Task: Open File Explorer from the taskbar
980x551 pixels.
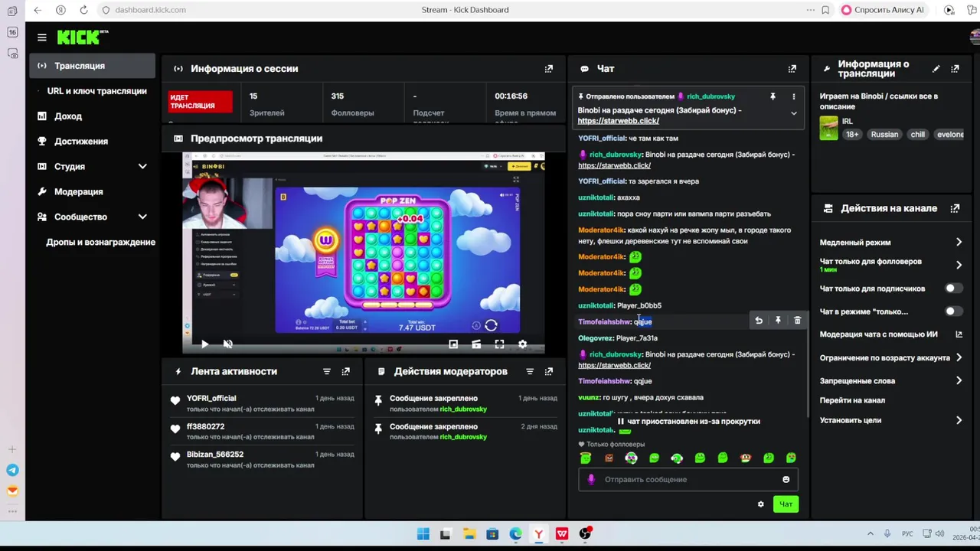Action: tap(469, 534)
